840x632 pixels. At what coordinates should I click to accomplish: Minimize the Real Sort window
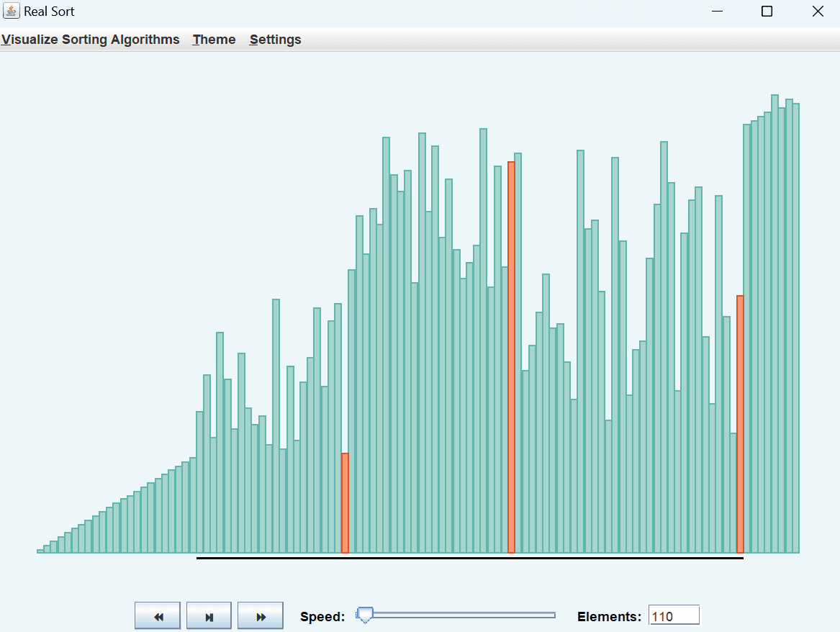click(717, 11)
